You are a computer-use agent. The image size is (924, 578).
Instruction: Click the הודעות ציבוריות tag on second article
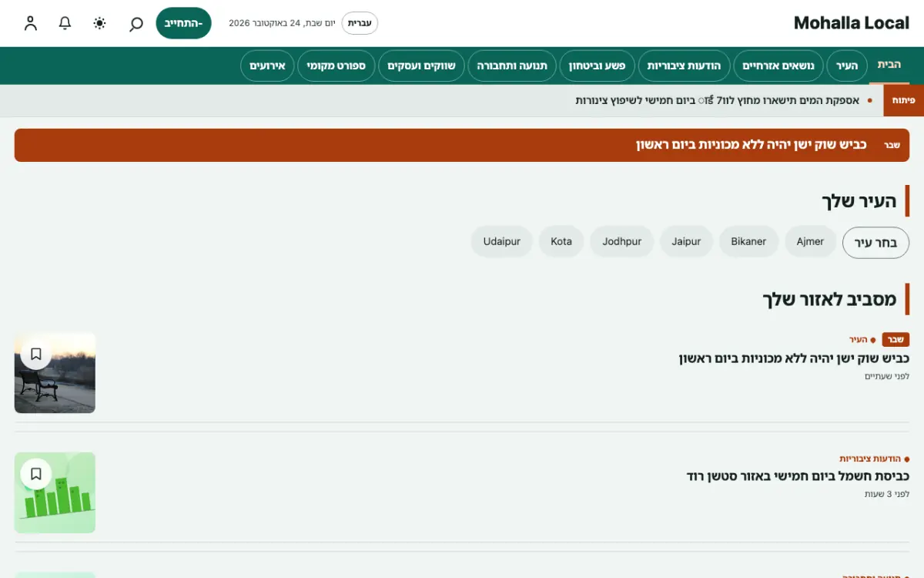(x=870, y=459)
